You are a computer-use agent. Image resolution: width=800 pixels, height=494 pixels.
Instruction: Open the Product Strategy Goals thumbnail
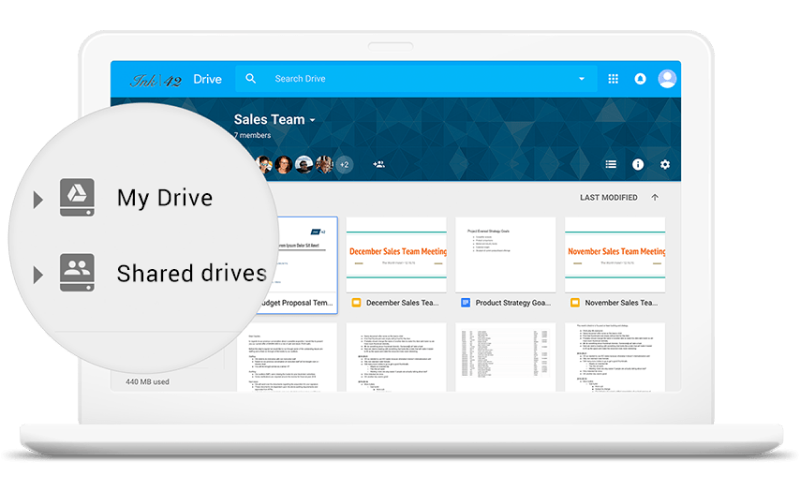tap(506, 254)
